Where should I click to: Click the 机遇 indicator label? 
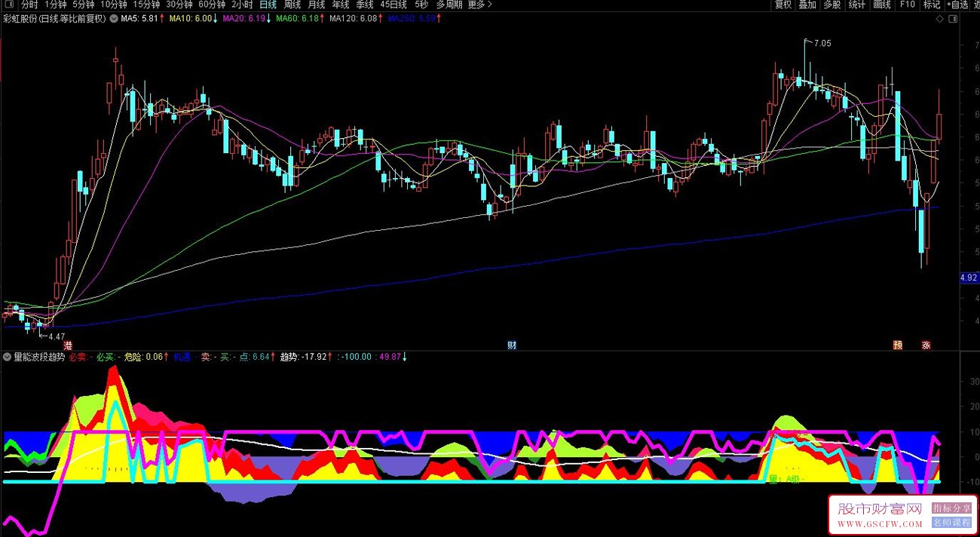183,357
